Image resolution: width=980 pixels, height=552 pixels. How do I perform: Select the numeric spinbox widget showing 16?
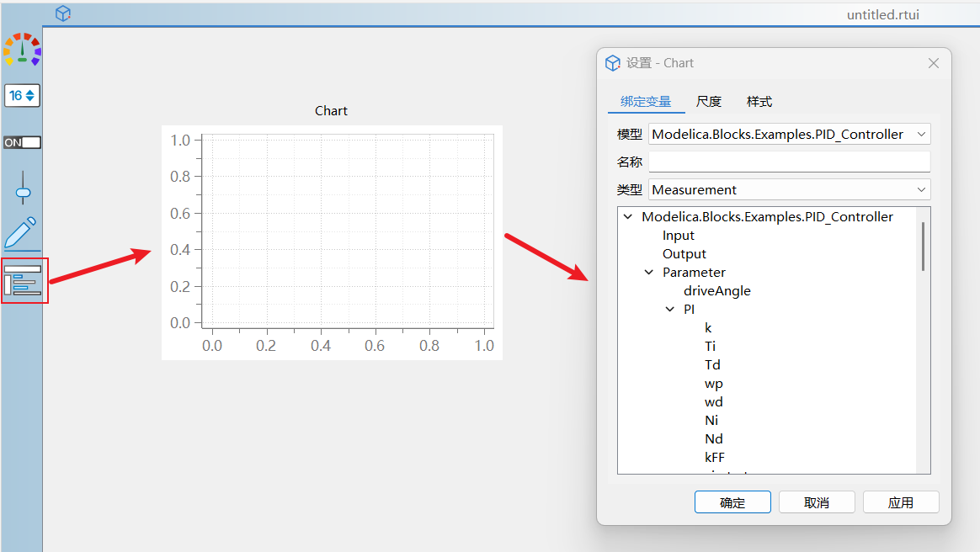23,96
